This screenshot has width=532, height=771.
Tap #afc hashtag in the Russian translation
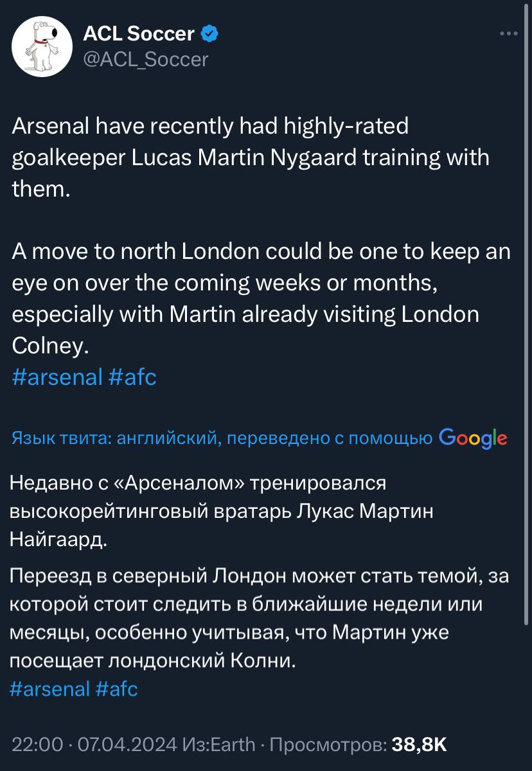[116, 689]
